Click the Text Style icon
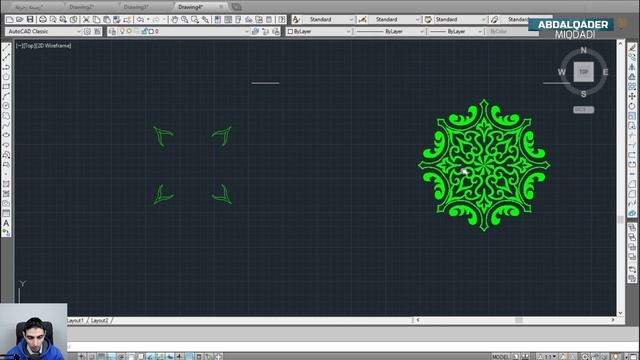Image resolution: width=640 pixels, height=360 pixels. [x=296, y=19]
